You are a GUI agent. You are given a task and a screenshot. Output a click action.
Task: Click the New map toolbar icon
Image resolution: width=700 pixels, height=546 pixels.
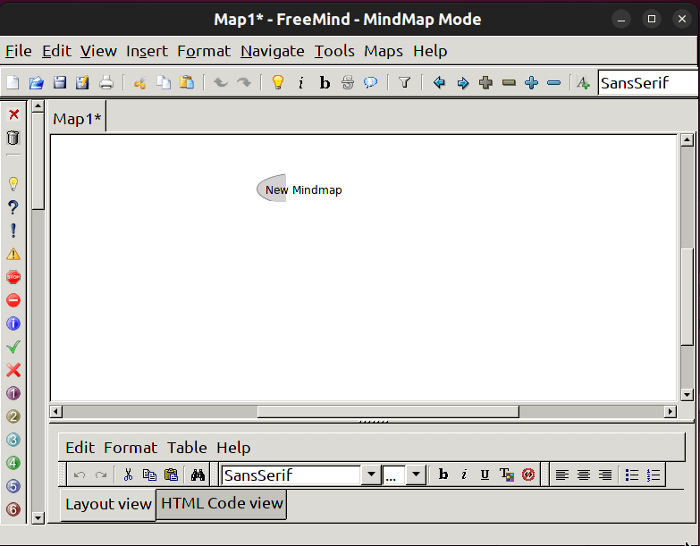(13, 83)
